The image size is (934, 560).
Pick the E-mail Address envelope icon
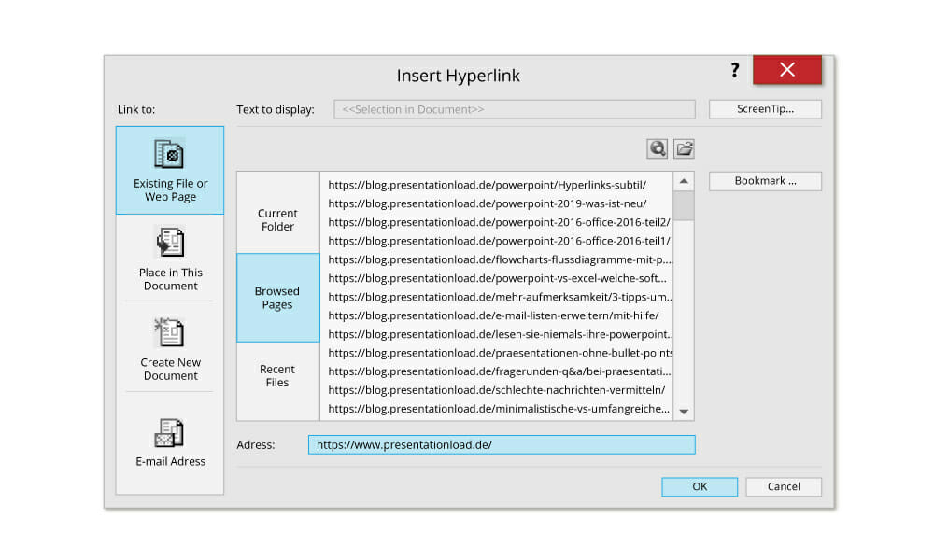point(170,432)
